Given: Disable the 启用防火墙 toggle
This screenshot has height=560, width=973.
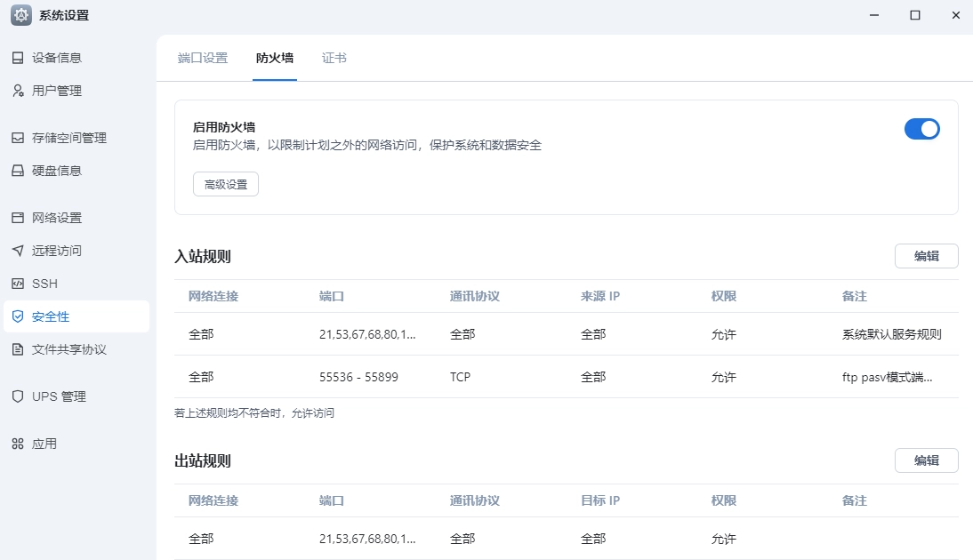Looking at the screenshot, I should tap(922, 129).
